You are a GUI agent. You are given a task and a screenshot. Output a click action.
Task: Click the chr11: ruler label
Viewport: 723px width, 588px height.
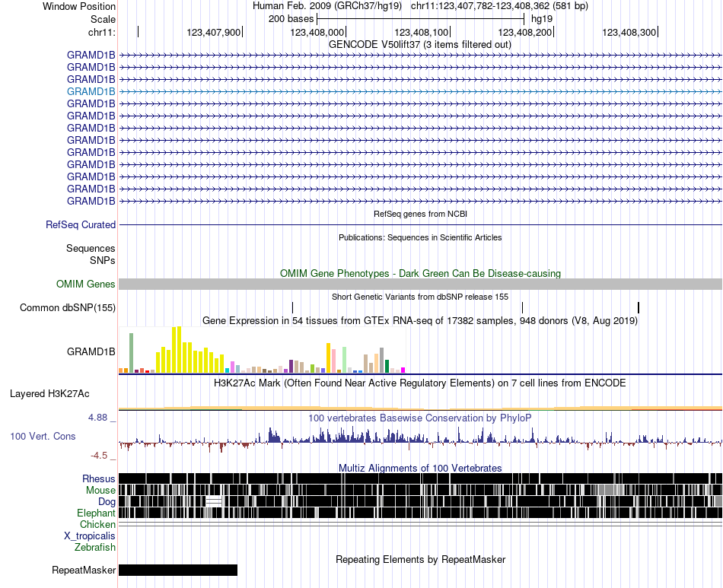coord(102,32)
